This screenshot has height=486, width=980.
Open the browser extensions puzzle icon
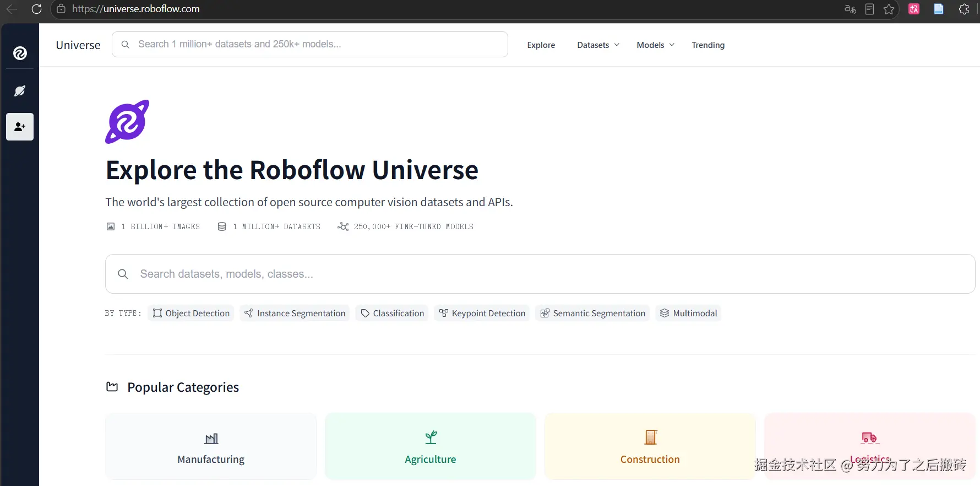[964, 9]
